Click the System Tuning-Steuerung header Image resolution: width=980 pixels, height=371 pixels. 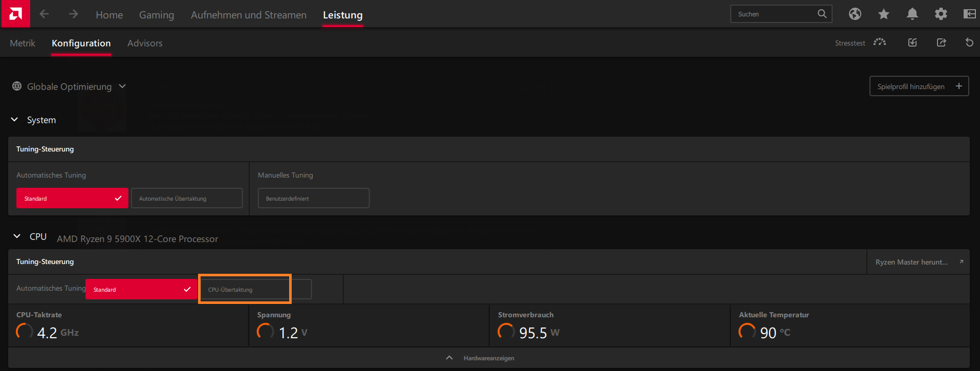coord(45,149)
